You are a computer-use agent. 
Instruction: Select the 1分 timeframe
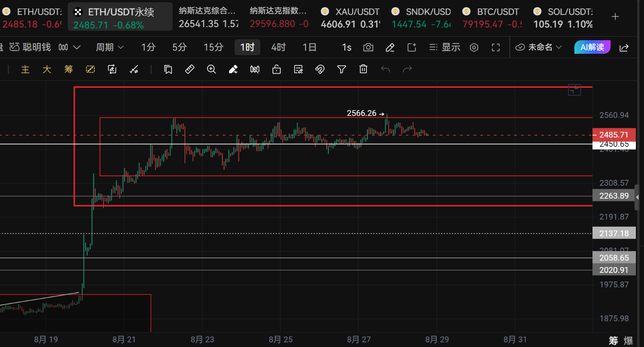pos(148,47)
